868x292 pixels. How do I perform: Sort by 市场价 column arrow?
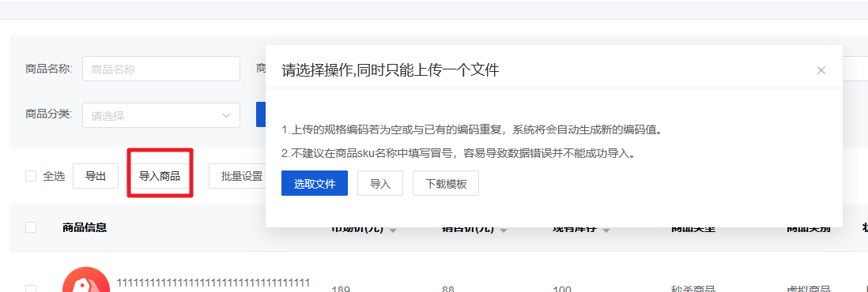393,230
